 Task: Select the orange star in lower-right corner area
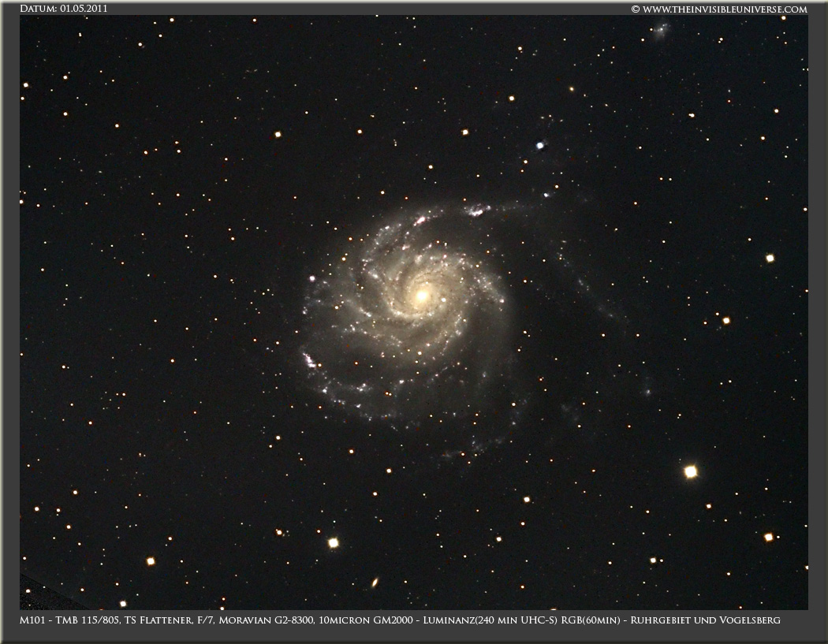pyautogui.click(x=768, y=537)
